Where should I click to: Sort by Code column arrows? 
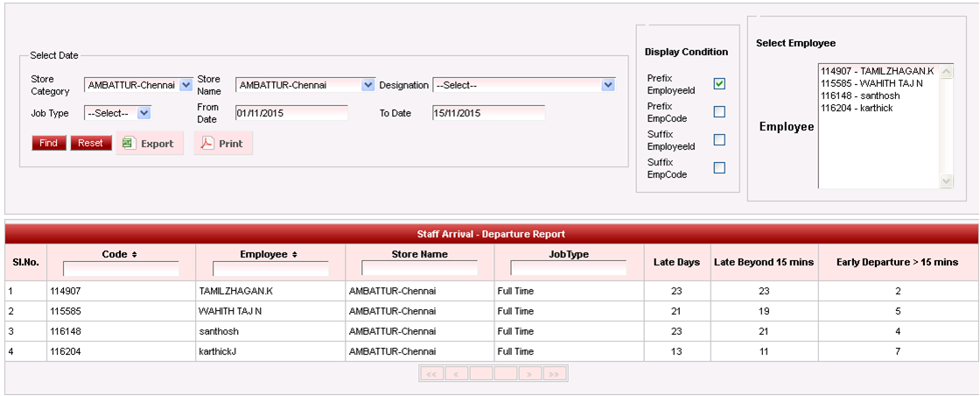point(135,254)
